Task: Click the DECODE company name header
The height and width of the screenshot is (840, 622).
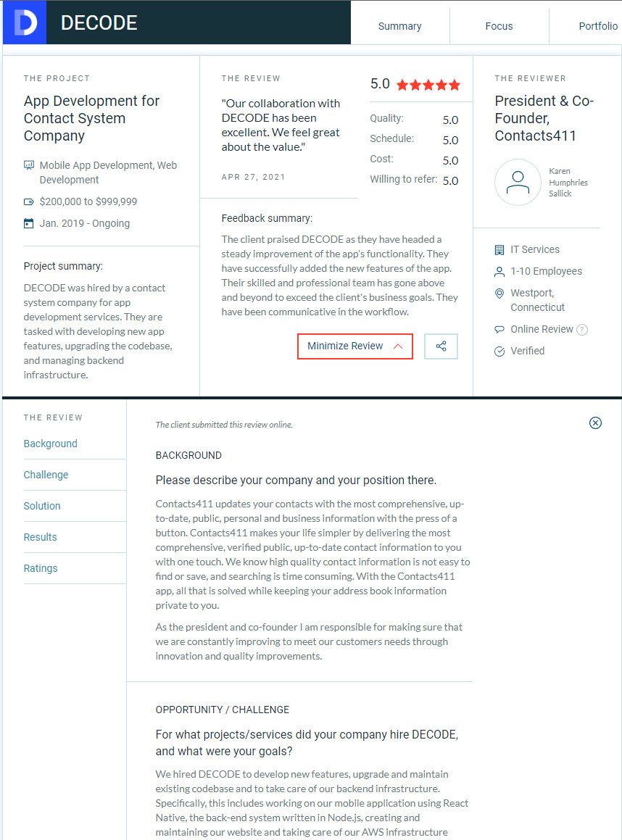Action: click(x=99, y=22)
